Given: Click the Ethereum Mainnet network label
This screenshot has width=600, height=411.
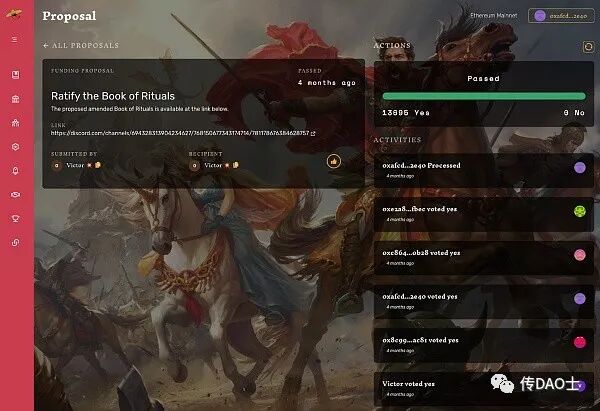Looking at the screenshot, I should pos(494,16).
